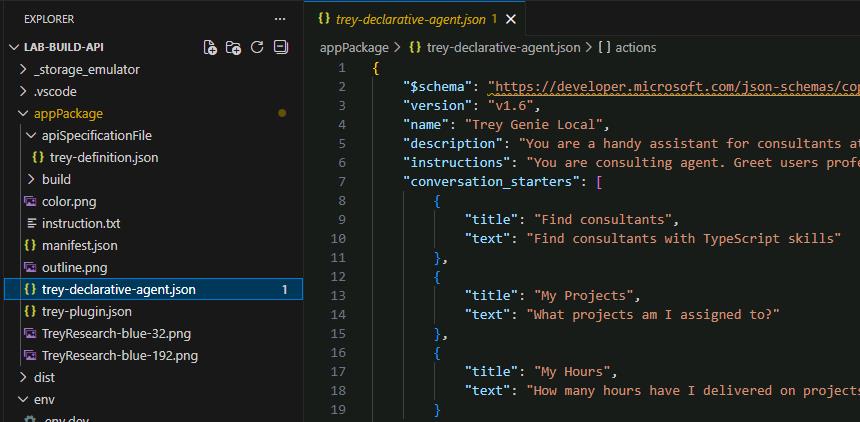Viewport: 860px width, 422px height.
Task: Open manifest.json from the file tree
Action: 80,245
